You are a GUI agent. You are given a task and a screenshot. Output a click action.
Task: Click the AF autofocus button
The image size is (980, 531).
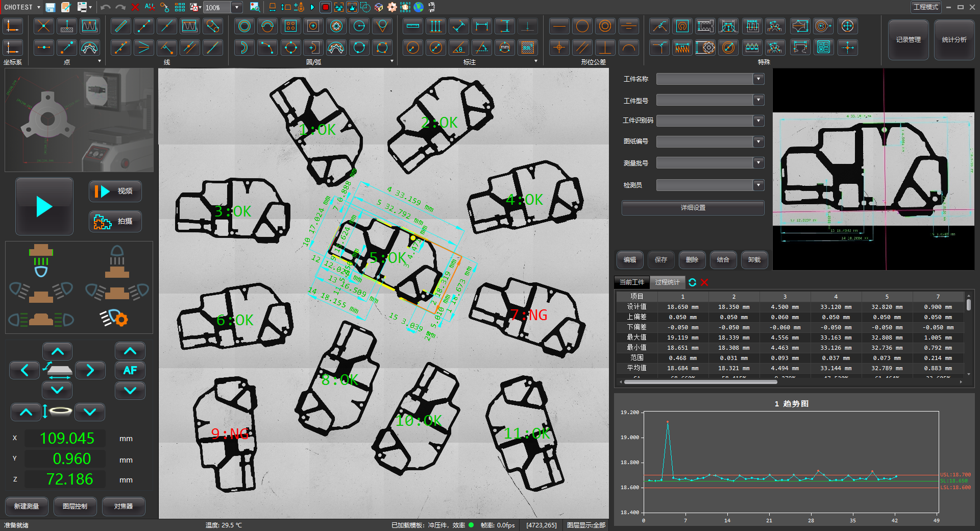click(130, 370)
